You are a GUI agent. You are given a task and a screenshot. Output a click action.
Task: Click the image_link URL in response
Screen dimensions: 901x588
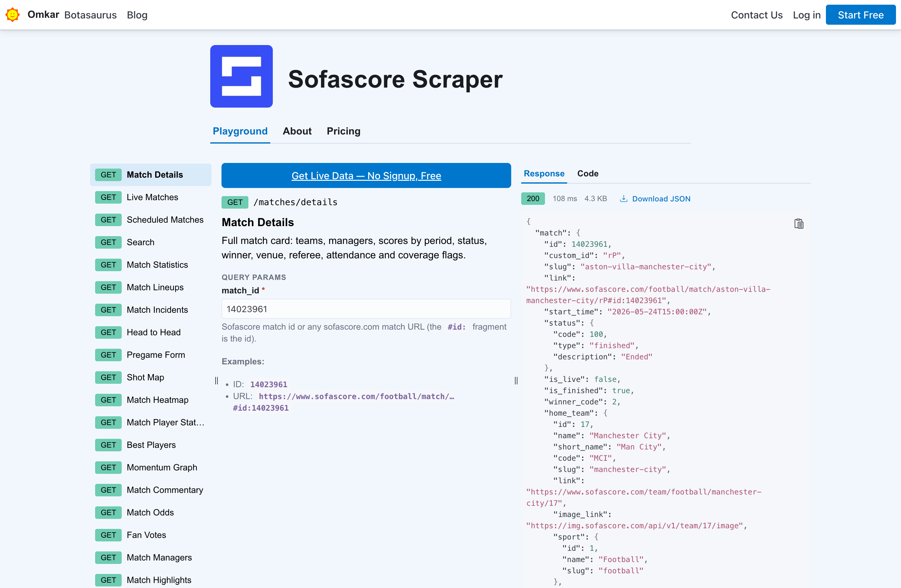[634, 525]
